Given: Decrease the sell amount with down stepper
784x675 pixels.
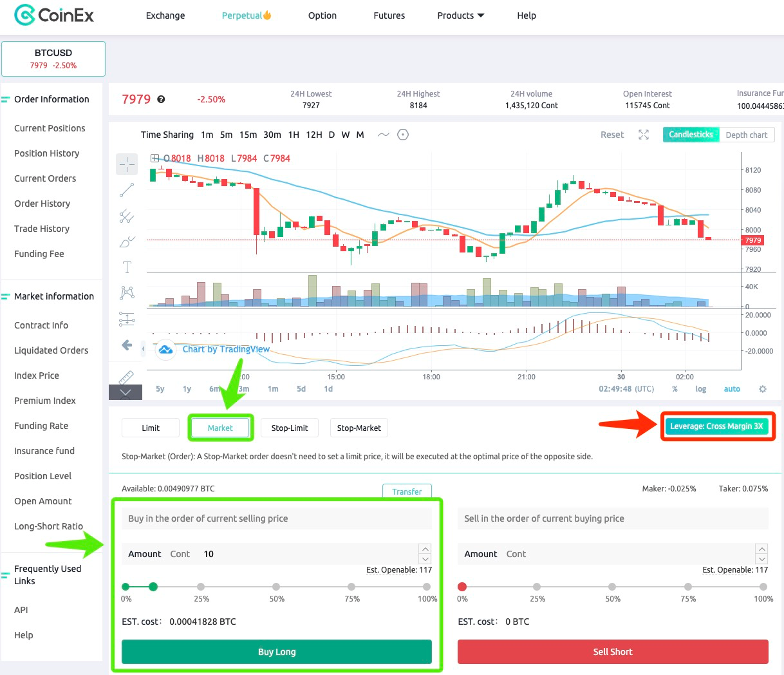Looking at the screenshot, I should coord(762,559).
